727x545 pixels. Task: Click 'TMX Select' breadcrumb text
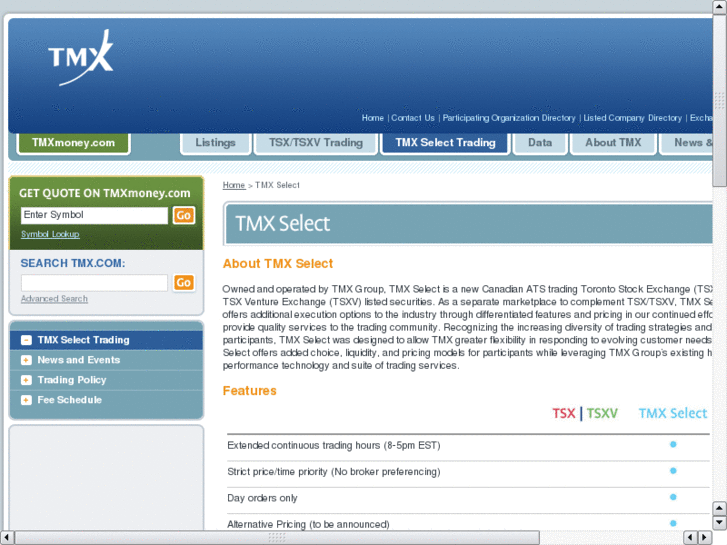coord(277,185)
